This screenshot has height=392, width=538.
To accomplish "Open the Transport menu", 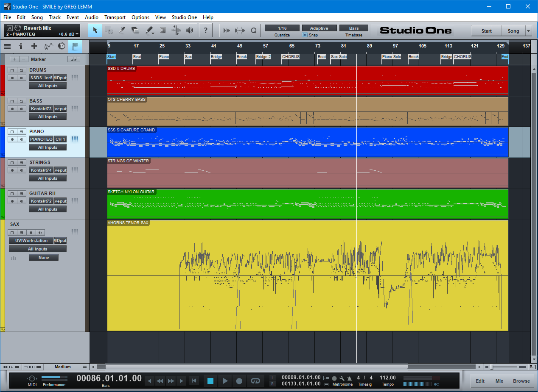I will tap(115, 17).
